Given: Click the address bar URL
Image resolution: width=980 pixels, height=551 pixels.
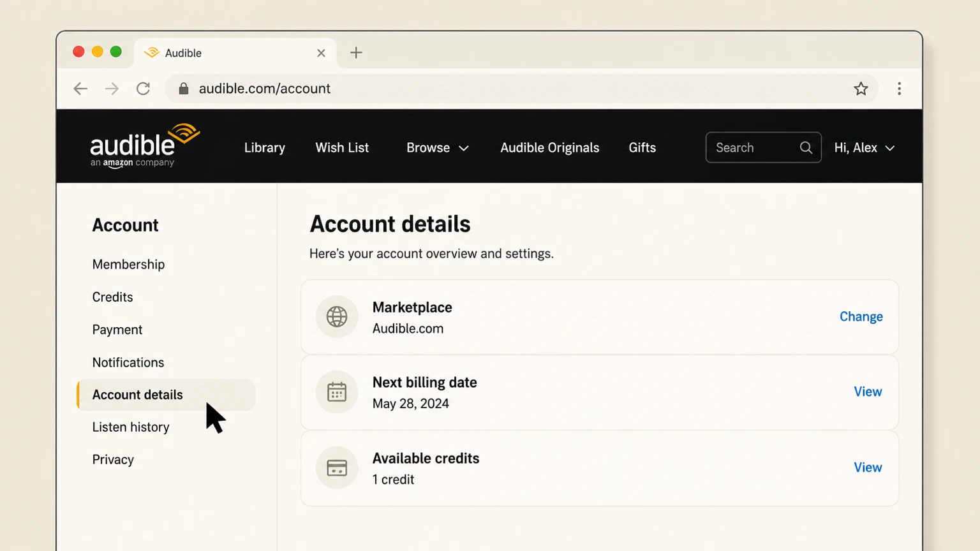Looking at the screenshot, I should (x=264, y=89).
